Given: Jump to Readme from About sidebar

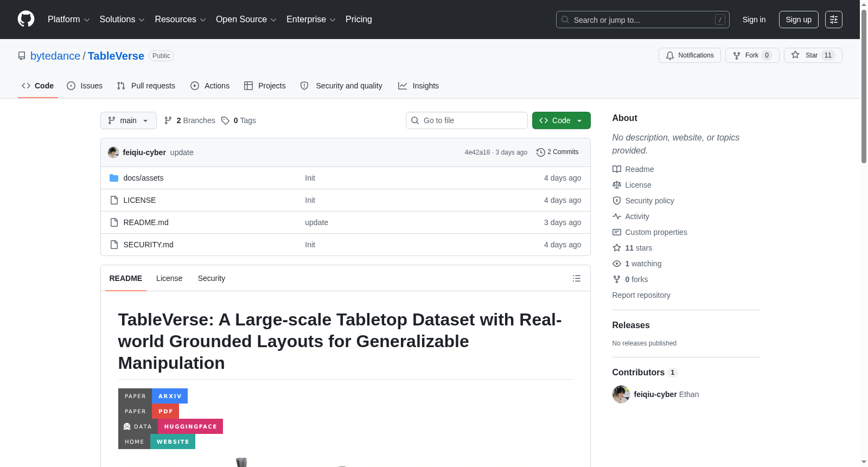Looking at the screenshot, I should click(633, 169).
